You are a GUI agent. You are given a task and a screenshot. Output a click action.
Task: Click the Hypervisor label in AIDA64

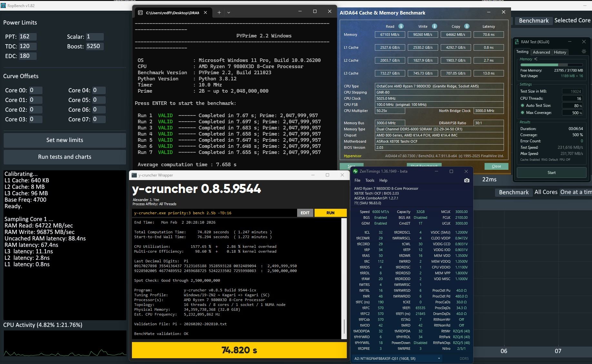pyautogui.click(x=353, y=156)
